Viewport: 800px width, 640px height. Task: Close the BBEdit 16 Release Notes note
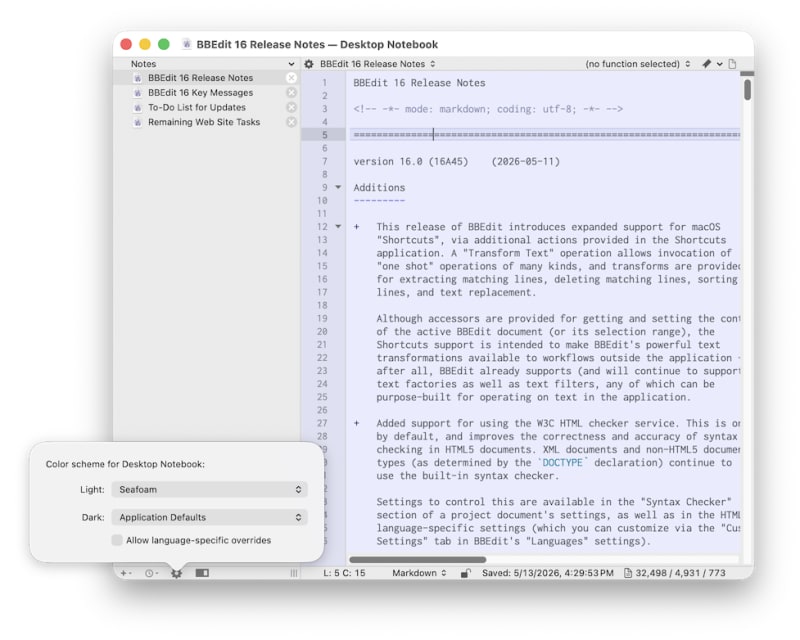tap(291, 78)
